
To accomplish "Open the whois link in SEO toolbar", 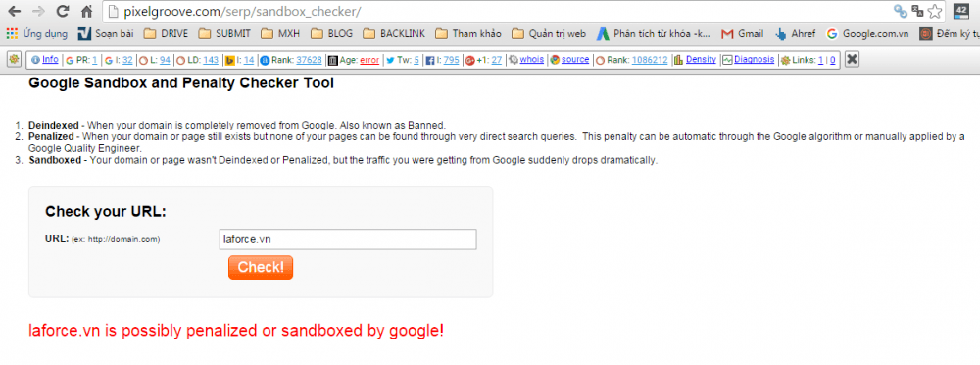I will [532, 60].
